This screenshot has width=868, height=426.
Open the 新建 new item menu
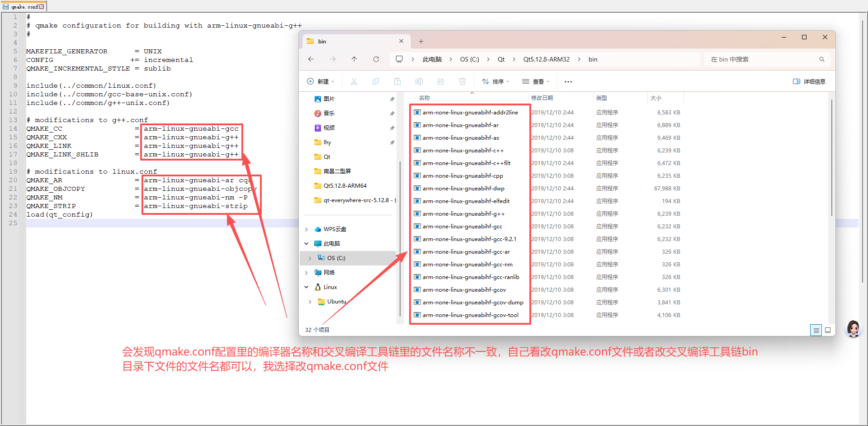[321, 81]
